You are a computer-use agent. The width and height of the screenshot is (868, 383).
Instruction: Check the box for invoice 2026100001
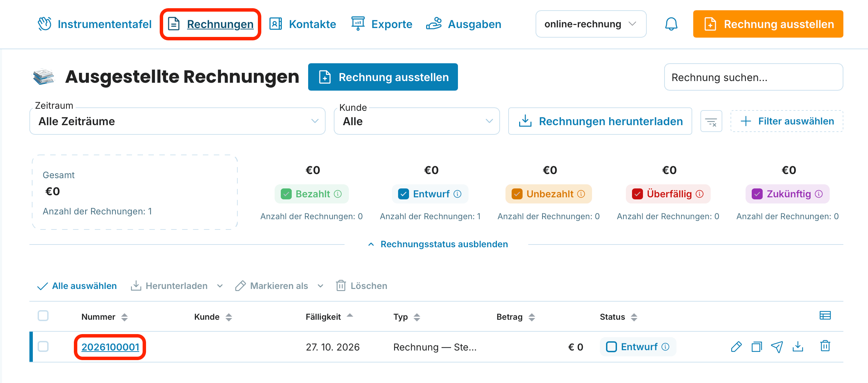pyautogui.click(x=43, y=346)
